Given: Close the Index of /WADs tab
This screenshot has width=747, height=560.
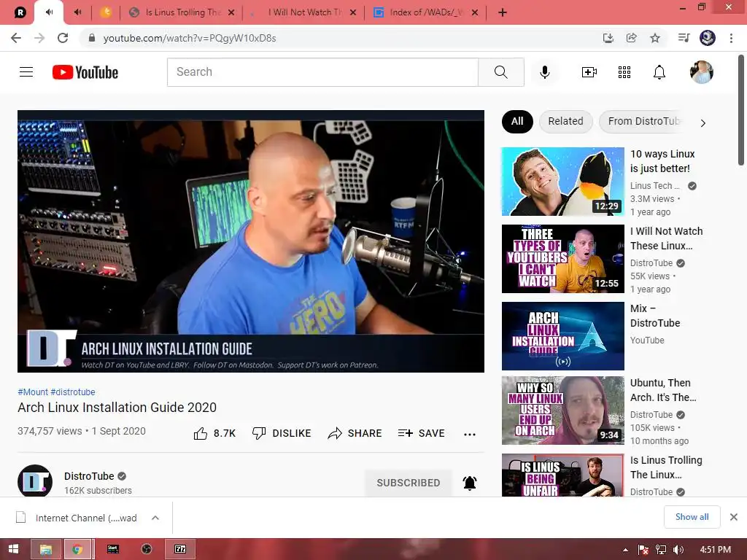Looking at the screenshot, I should tap(474, 13).
